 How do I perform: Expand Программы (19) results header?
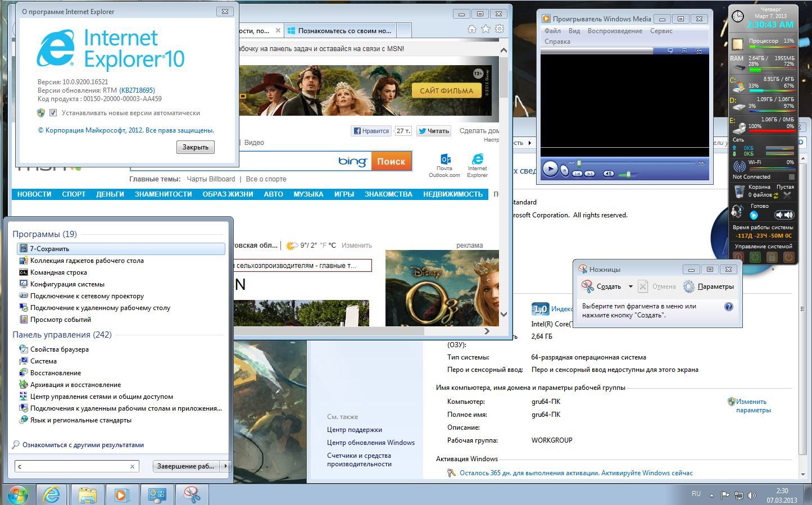pos(44,234)
